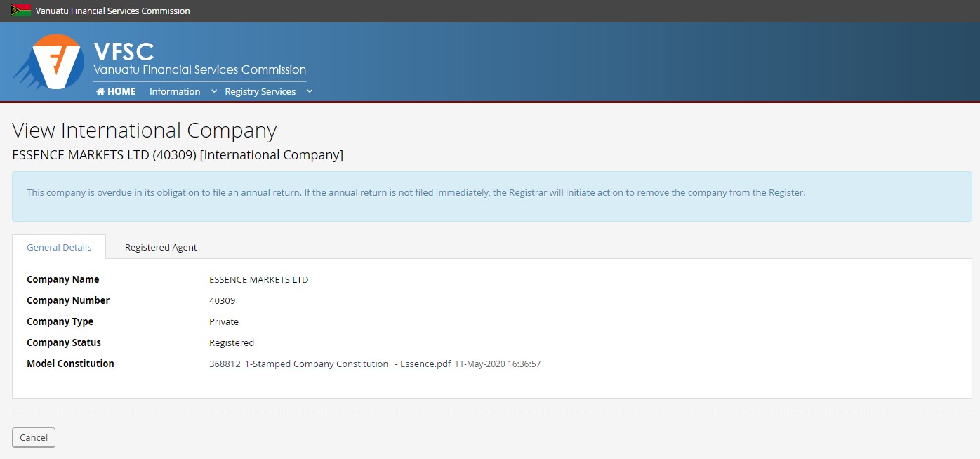Viewport: 980px width, 459px height.
Task: Click the Company Status label
Action: tap(64, 342)
